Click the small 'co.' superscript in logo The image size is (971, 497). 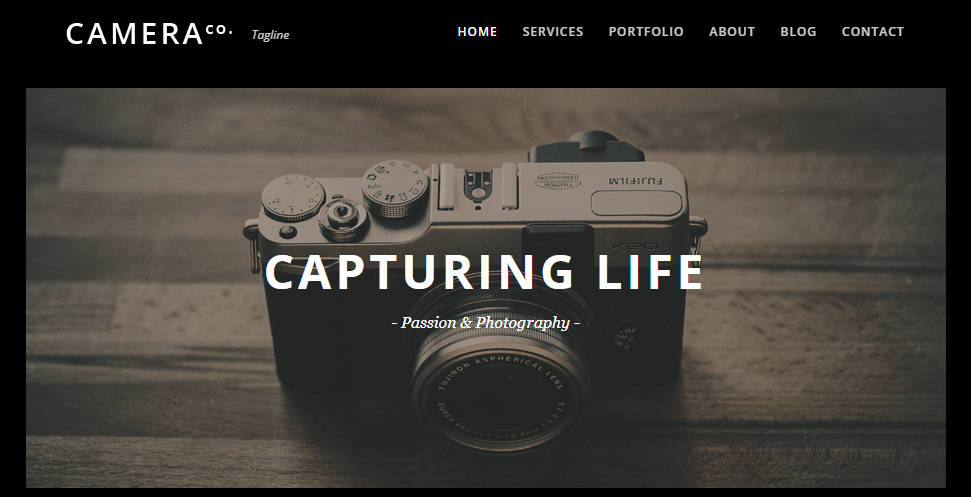pos(219,29)
